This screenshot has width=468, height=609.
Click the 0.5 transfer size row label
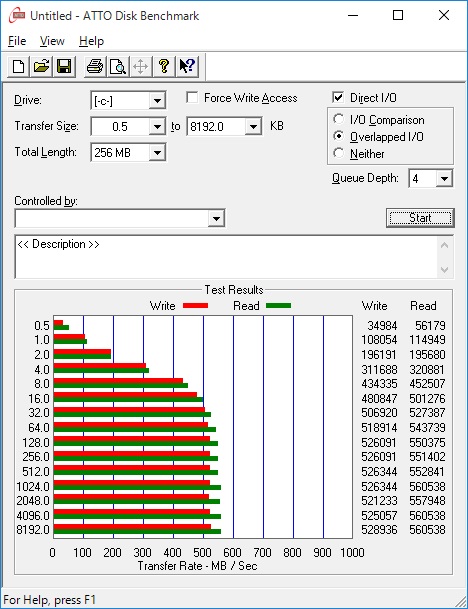click(x=42, y=325)
